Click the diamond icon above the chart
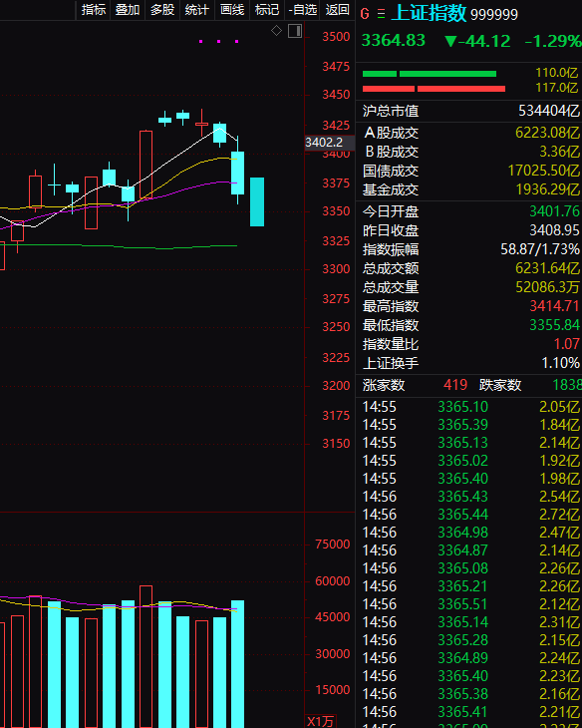This screenshot has width=582, height=728. 277,31
